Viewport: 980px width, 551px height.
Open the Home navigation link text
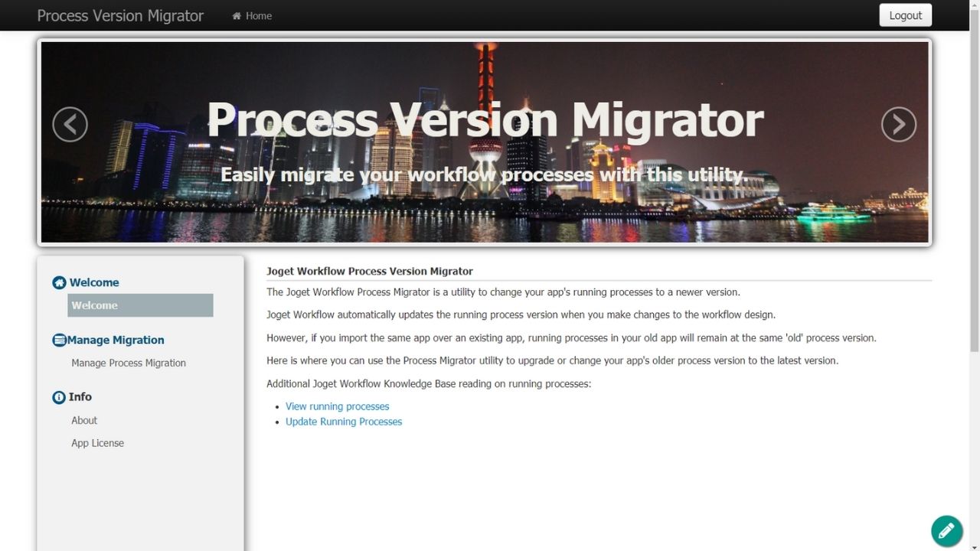259,16
